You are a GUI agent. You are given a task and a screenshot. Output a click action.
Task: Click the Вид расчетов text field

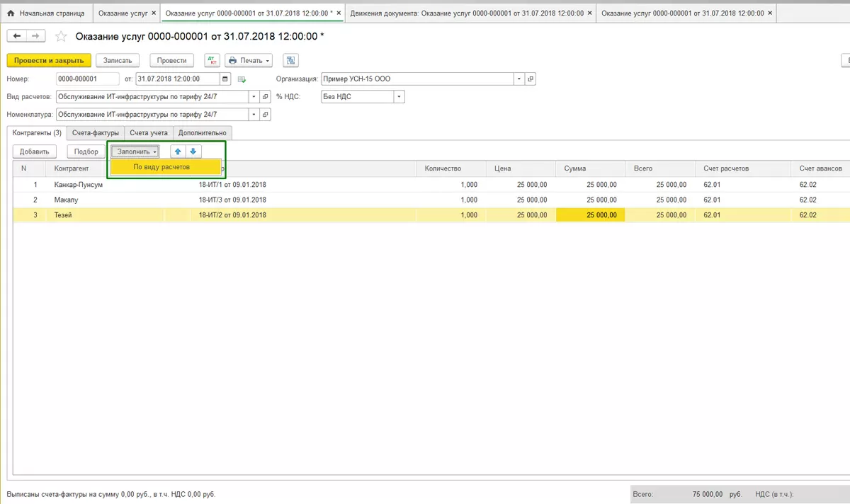tap(152, 97)
